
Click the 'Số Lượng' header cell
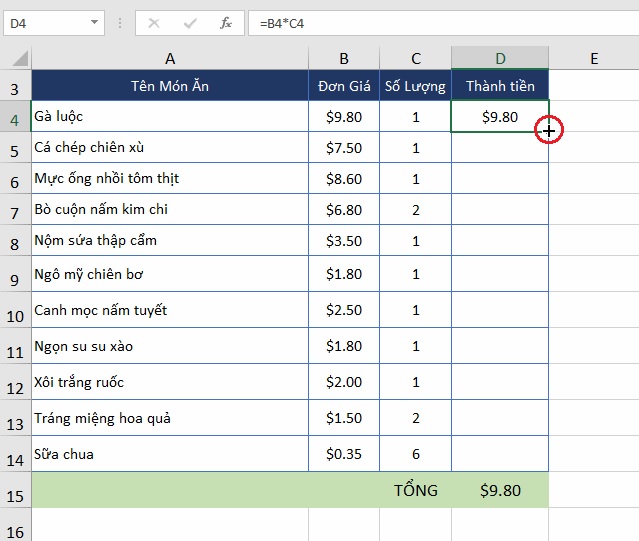415,85
